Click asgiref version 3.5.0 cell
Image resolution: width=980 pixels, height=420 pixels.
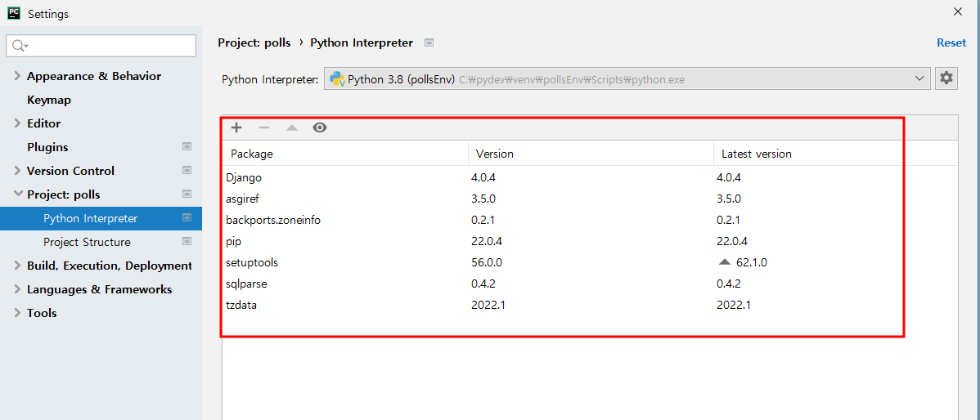pos(483,199)
